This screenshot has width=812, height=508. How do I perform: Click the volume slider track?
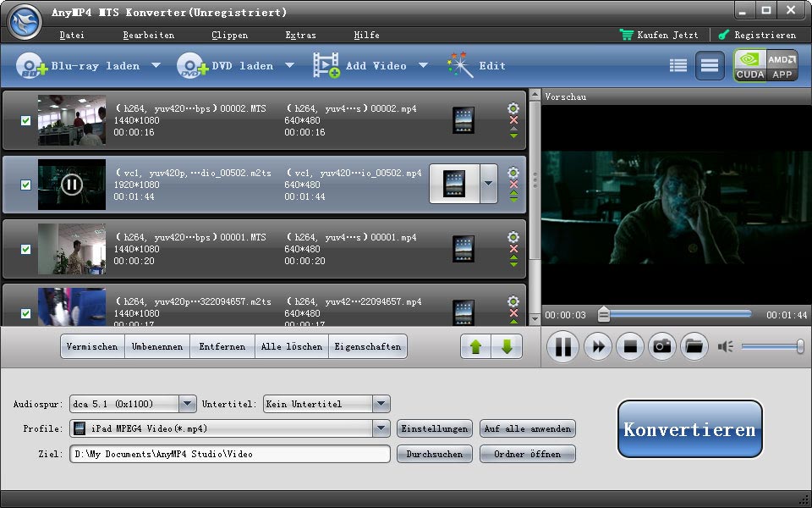click(771, 346)
